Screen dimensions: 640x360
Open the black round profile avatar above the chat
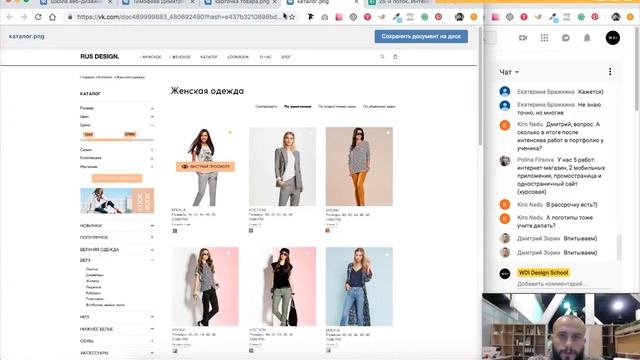613,38
